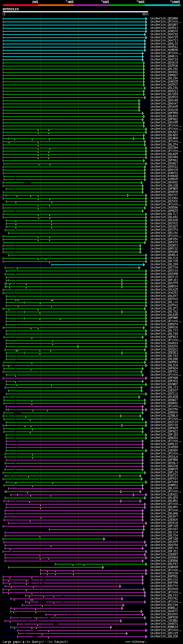Open hit UniRef100_Q0WSX0

pos(164,31)
